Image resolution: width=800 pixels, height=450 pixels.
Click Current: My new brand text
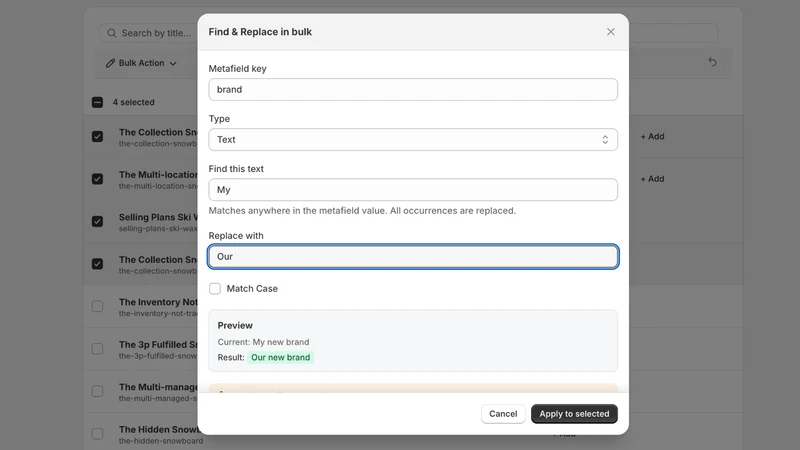263,342
